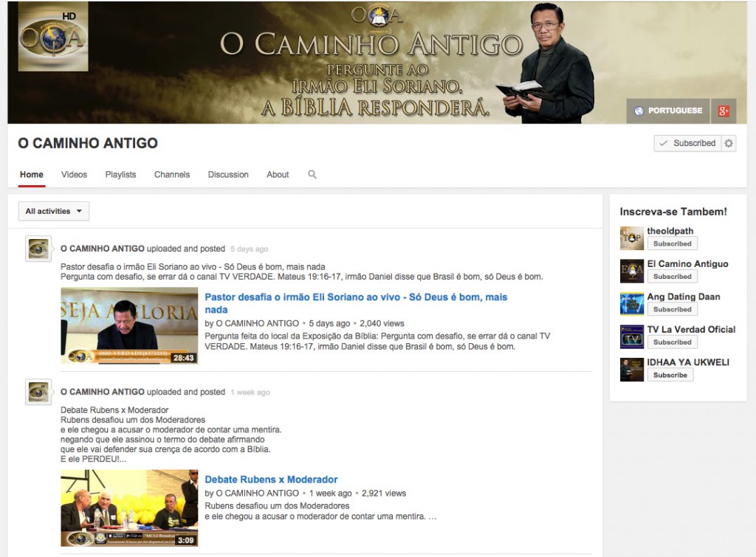Open the Discussion tab
The image size is (756, 557).
point(228,174)
